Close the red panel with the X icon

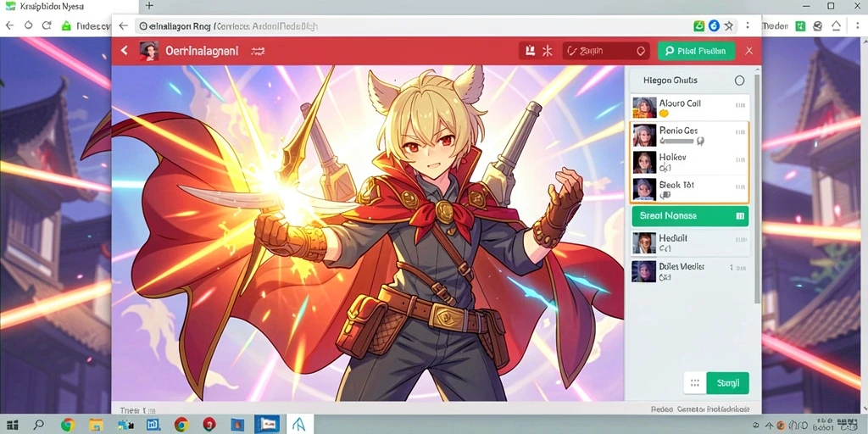pos(749,51)
